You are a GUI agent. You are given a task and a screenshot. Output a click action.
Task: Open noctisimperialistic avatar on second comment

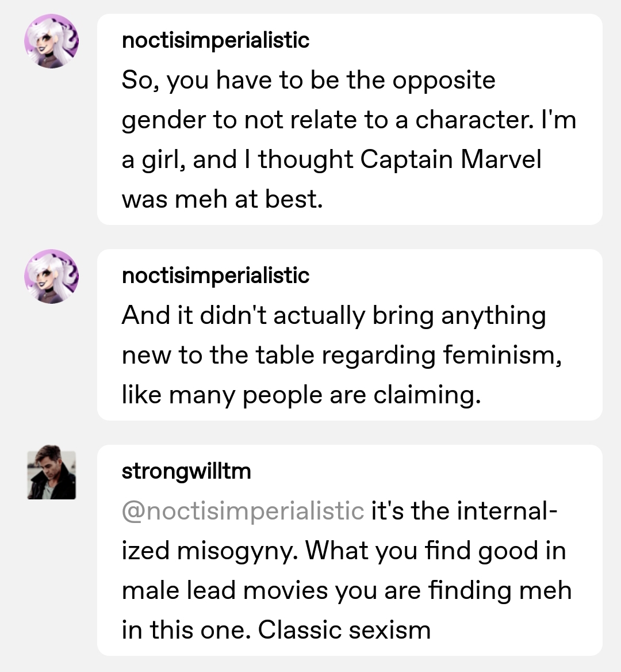51,276
